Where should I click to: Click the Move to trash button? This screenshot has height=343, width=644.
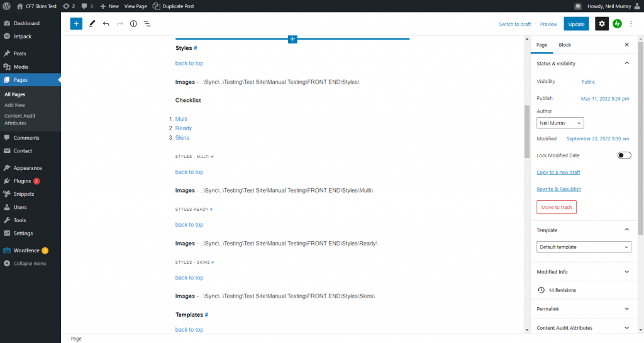click(x=557, y=207)
